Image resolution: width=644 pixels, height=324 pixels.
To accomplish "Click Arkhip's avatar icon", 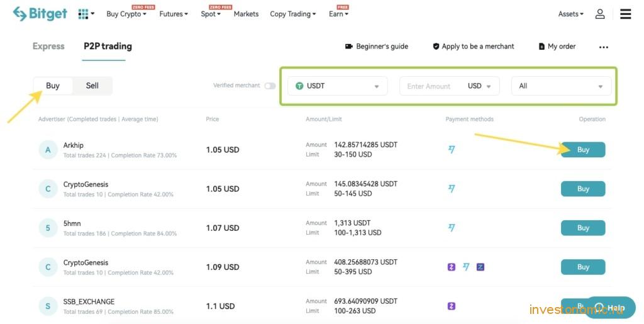I will [x=48, y=150].
